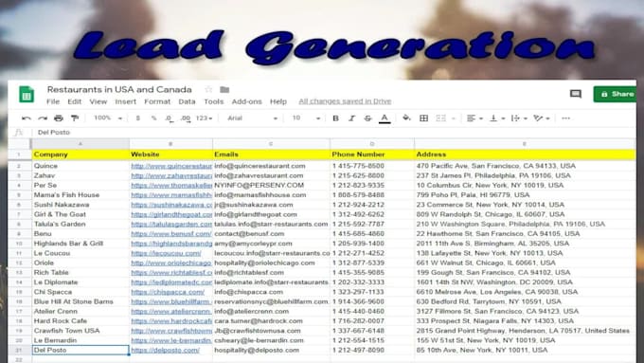Click the move-to-folder icon beside title
The height and width of the screenshot is (363, 644).
tap(224, 90)
